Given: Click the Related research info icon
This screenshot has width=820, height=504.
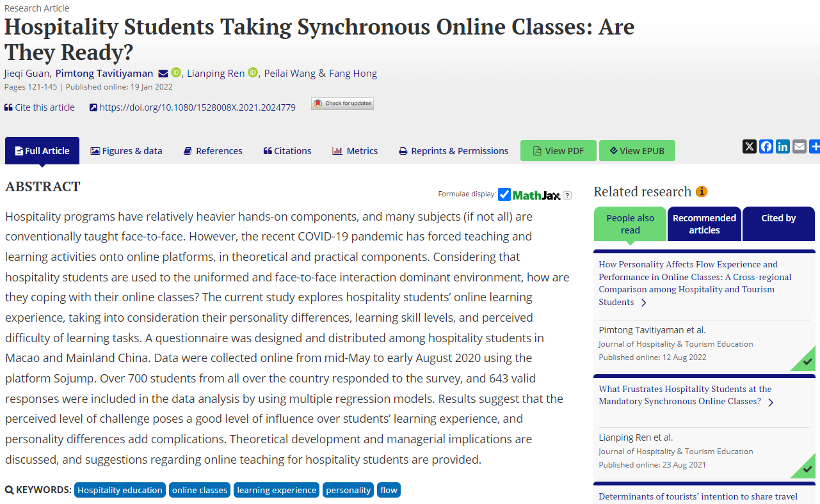Looking at the screenshot, I should [702, 192].
